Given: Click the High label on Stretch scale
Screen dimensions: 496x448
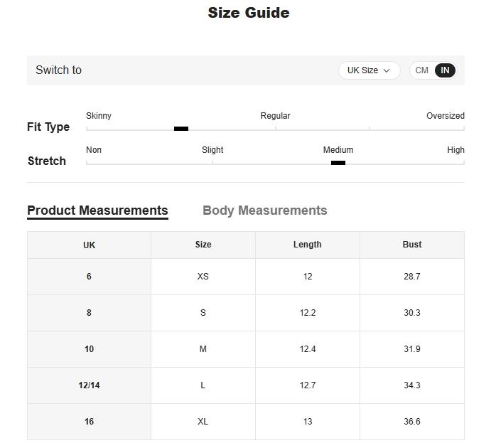Looking at the screenshot, I should coord(455,150).
